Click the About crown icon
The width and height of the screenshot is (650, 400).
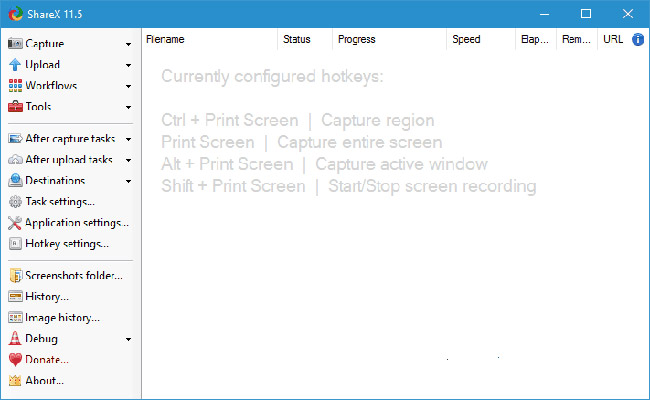coord(15,380)
